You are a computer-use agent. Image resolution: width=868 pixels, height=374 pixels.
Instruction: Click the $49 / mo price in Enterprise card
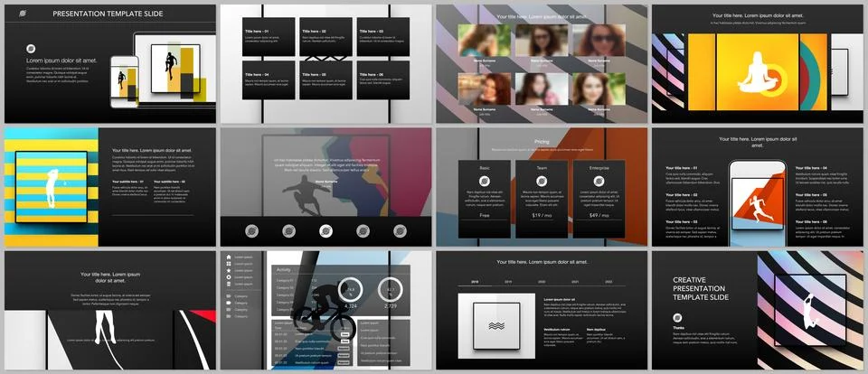[x=599, y=215]
